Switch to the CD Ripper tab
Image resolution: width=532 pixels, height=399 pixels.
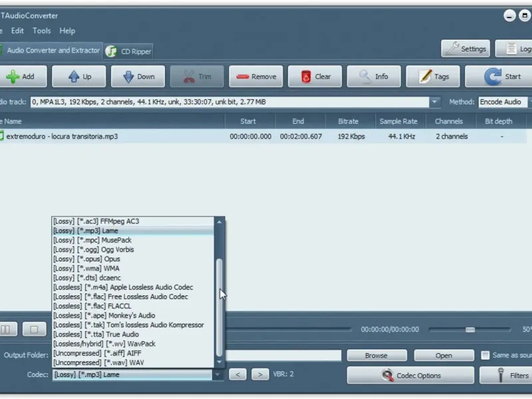click(x=128, y=51)
